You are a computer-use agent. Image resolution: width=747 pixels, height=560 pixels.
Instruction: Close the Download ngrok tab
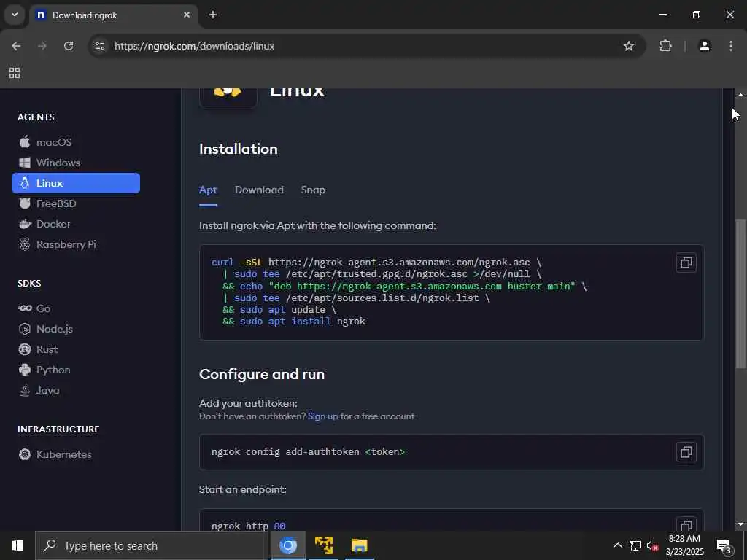(x=187, y=15)
